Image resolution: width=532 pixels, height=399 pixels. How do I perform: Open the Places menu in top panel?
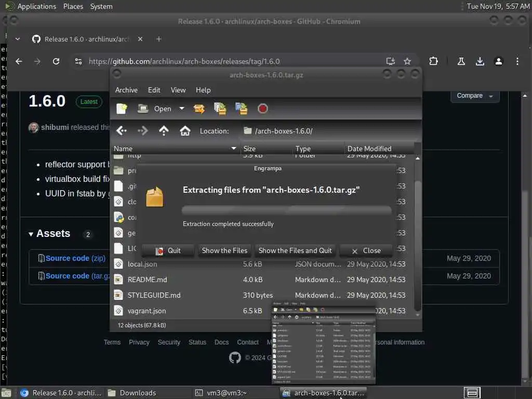(x=73, y=6)
